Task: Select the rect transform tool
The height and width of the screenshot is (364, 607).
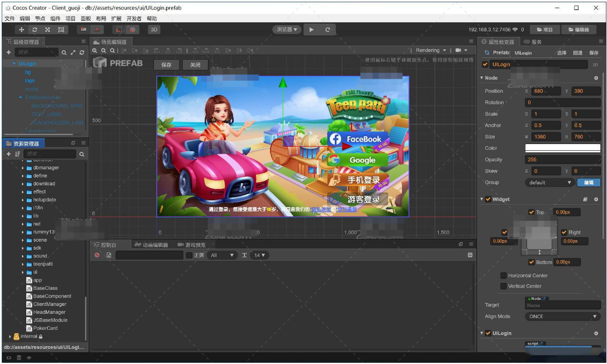Action: click(x=61, y=30)
